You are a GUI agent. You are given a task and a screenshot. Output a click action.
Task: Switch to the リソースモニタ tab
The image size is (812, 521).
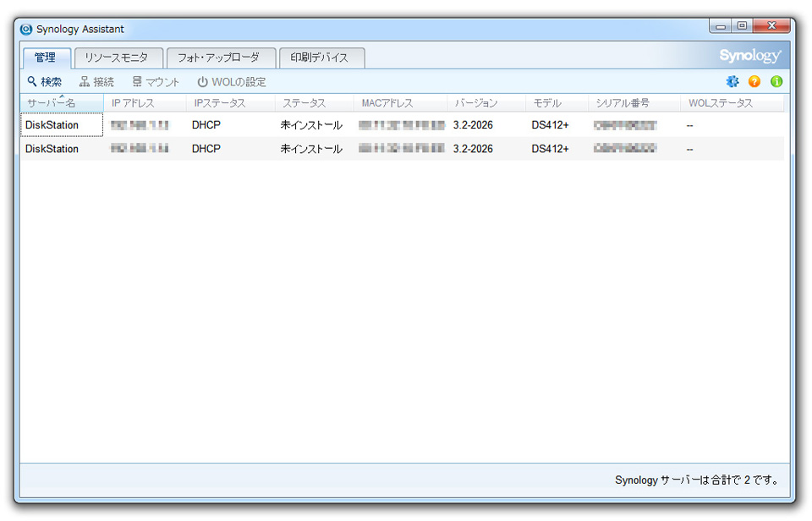118,58
